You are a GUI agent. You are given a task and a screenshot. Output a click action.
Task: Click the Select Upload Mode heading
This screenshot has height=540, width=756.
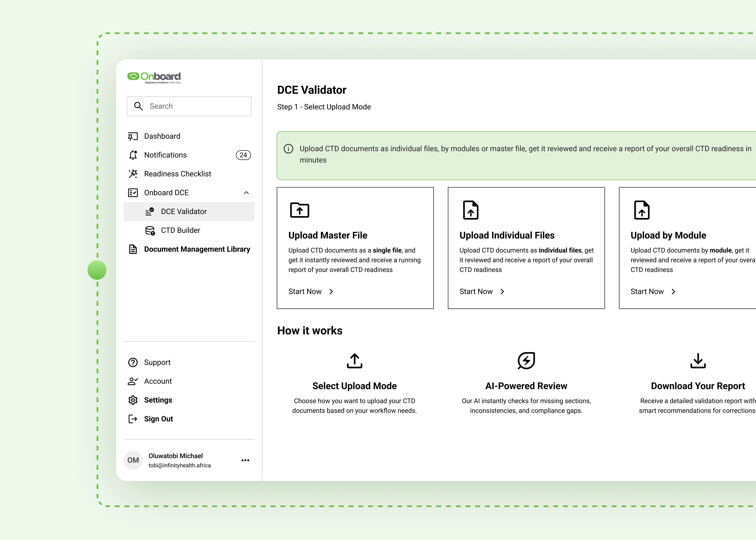click(354, 386)
